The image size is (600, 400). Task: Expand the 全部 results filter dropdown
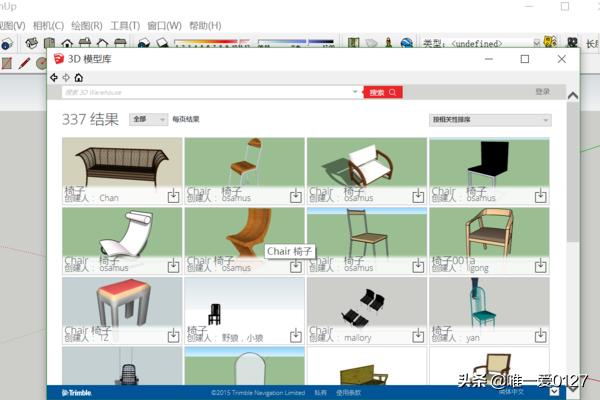click(148, 119)
